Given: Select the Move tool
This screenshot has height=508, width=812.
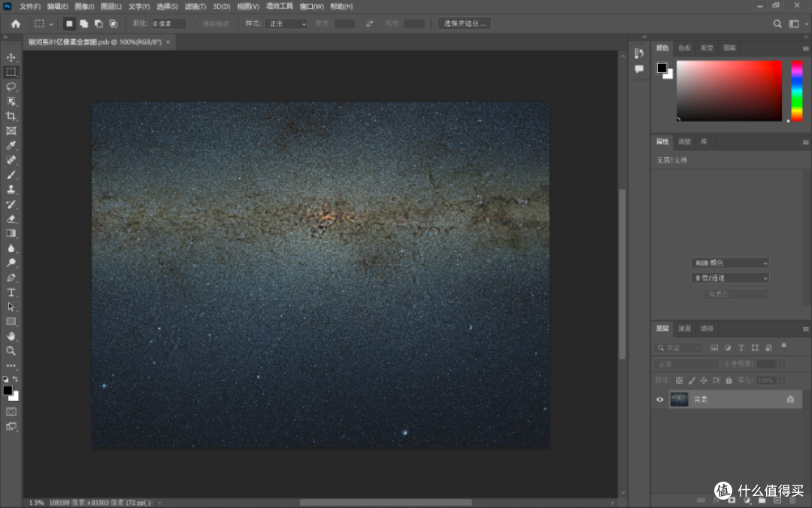Looking at the screenshot, I should click(11, 57).
